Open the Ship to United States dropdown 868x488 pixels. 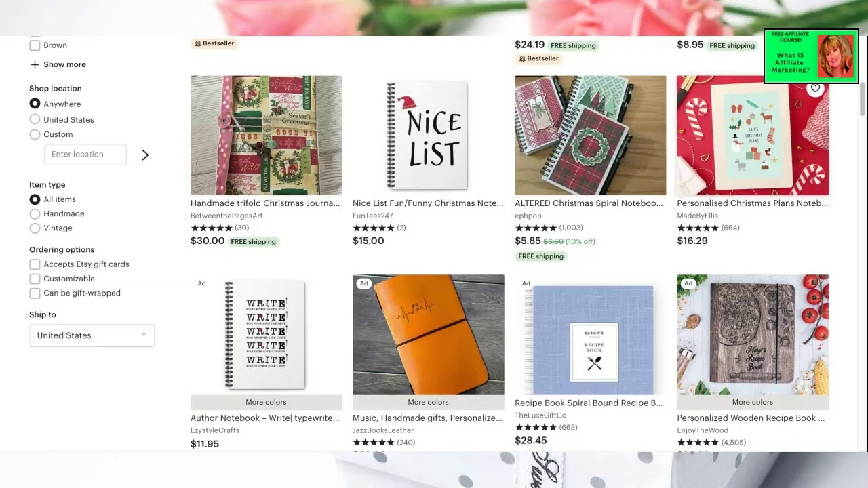click(x=92, y=335)
